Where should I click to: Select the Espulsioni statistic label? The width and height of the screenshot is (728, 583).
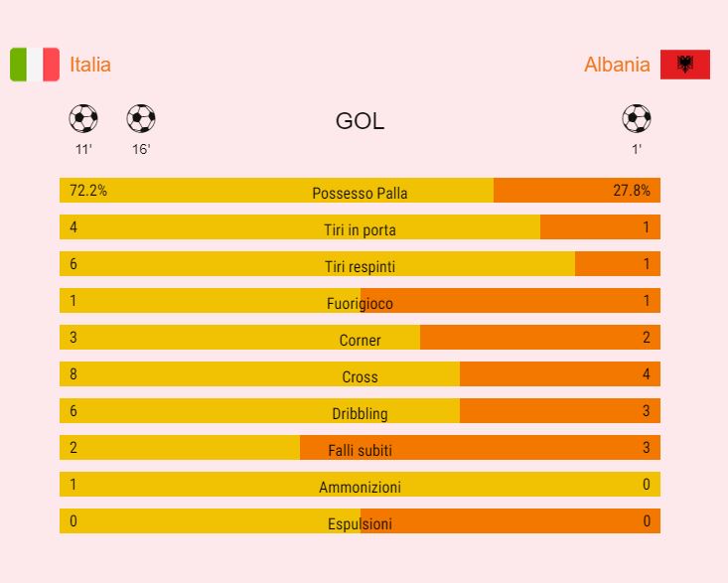click(360, 523)
